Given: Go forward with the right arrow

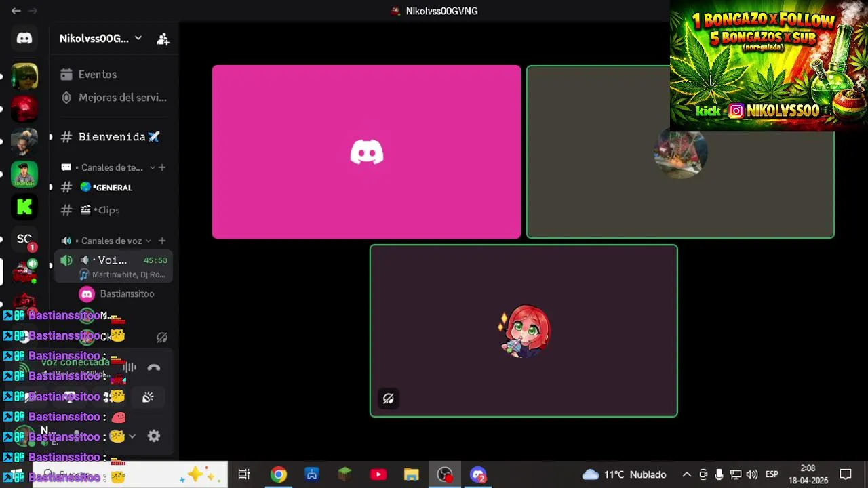Looking at the screenshot, I should coord(33,11).
